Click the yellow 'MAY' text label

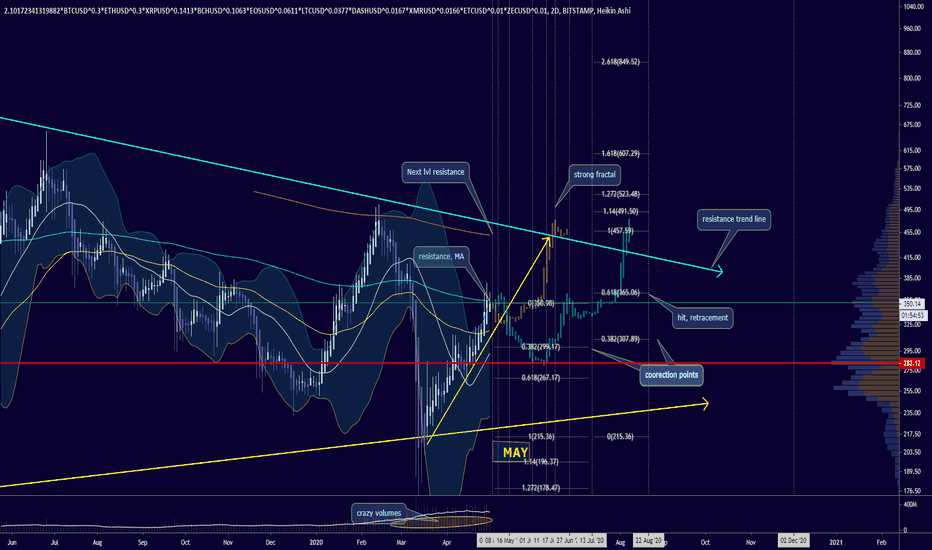(515, 452)
